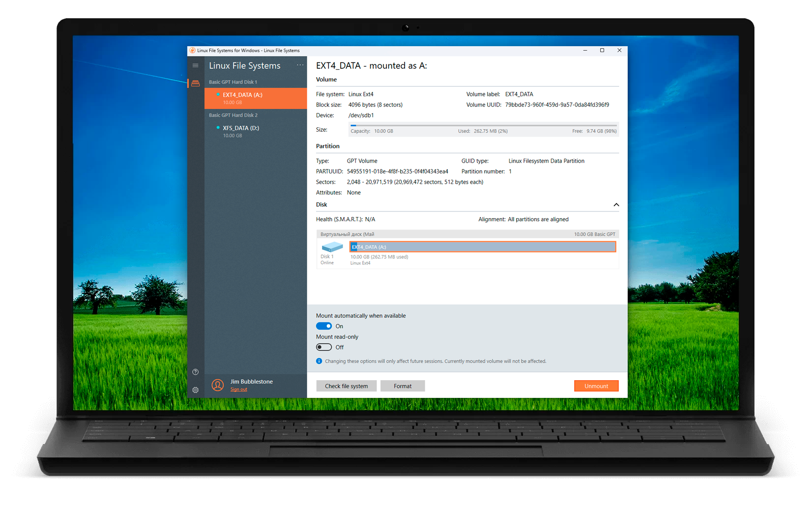
Task: Maximize the Linux File Systems window
Action: (x=602, y=51)
